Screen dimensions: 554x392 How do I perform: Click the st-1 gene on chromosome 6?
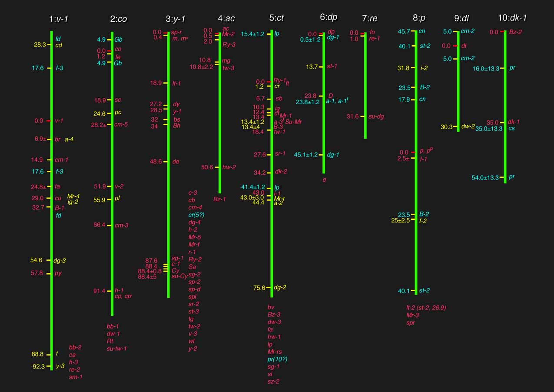[x=332, y=66]
